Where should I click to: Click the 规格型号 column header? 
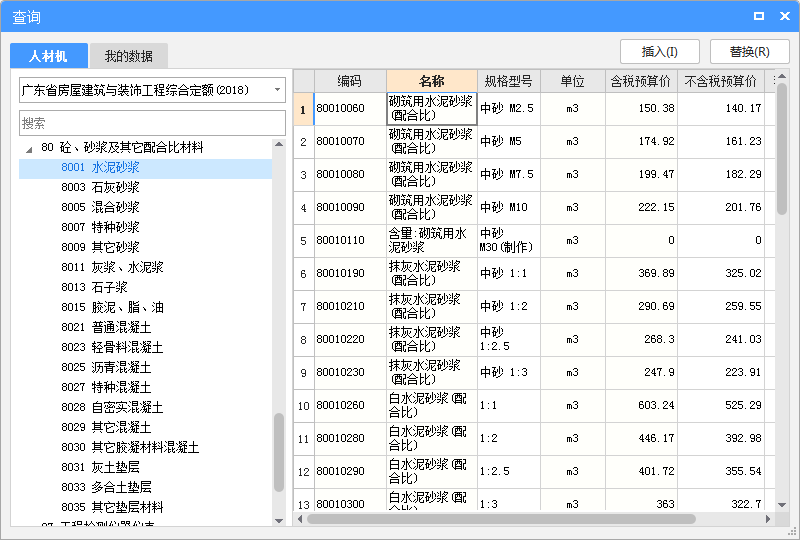coord(509,81)
